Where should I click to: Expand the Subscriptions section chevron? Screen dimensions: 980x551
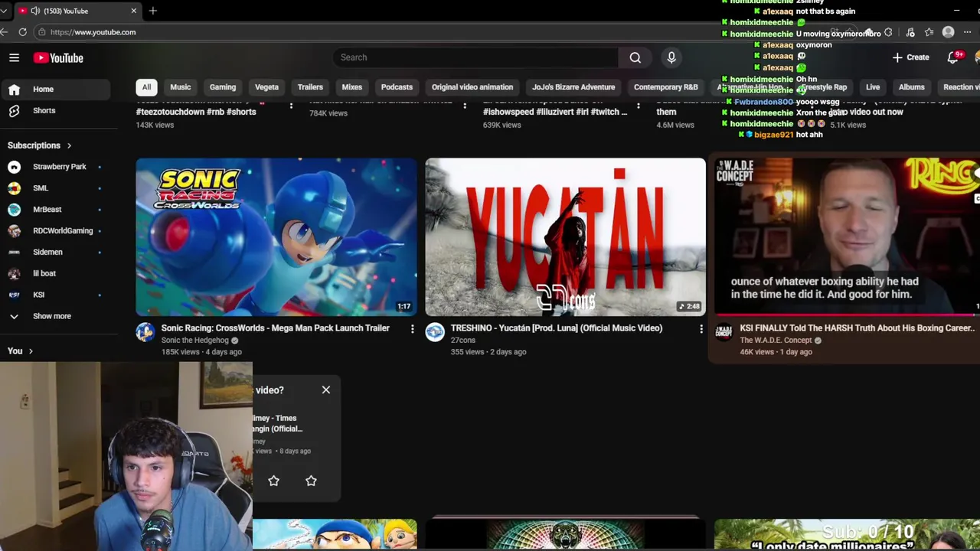coord(69,145)
